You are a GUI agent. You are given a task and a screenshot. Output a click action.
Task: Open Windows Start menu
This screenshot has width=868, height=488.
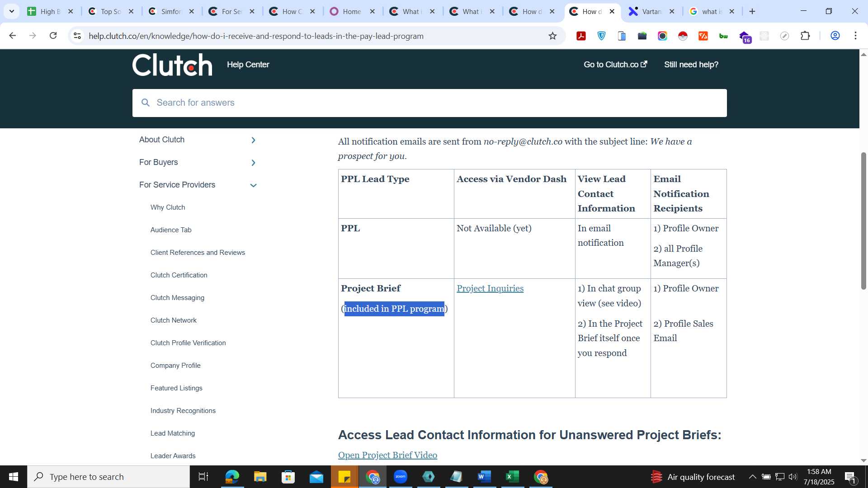click(14, 477)
